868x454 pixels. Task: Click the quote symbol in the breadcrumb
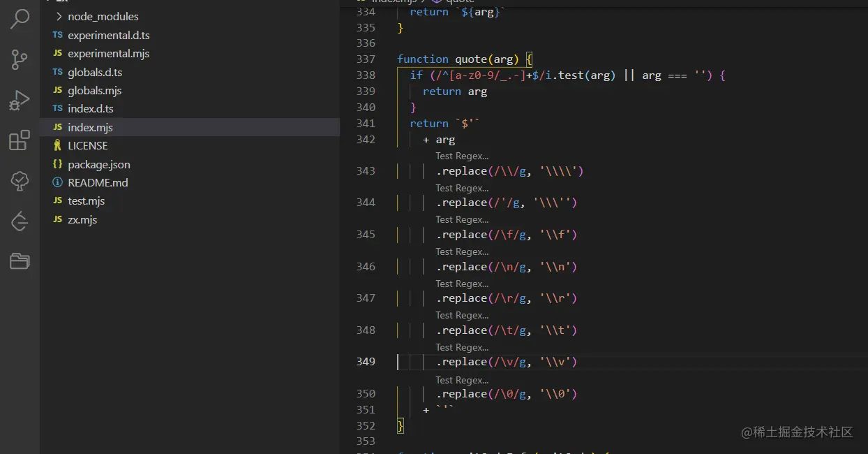453,2
